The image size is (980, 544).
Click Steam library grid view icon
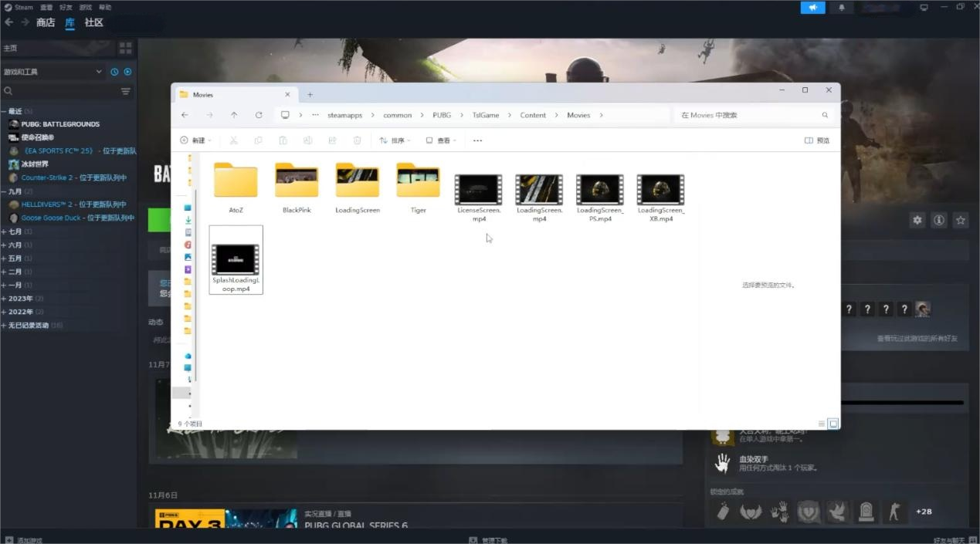tap(125, 48)
